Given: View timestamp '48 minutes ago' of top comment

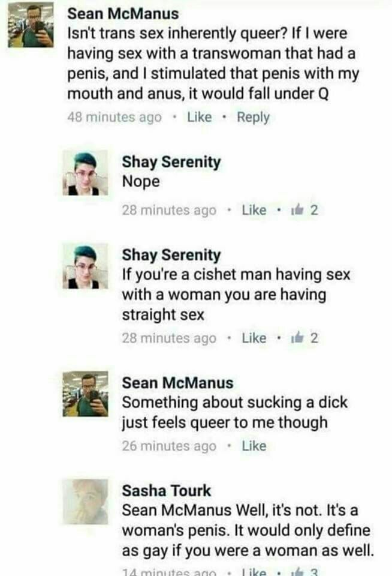Looking at the screenshot, I should [114, 117].
